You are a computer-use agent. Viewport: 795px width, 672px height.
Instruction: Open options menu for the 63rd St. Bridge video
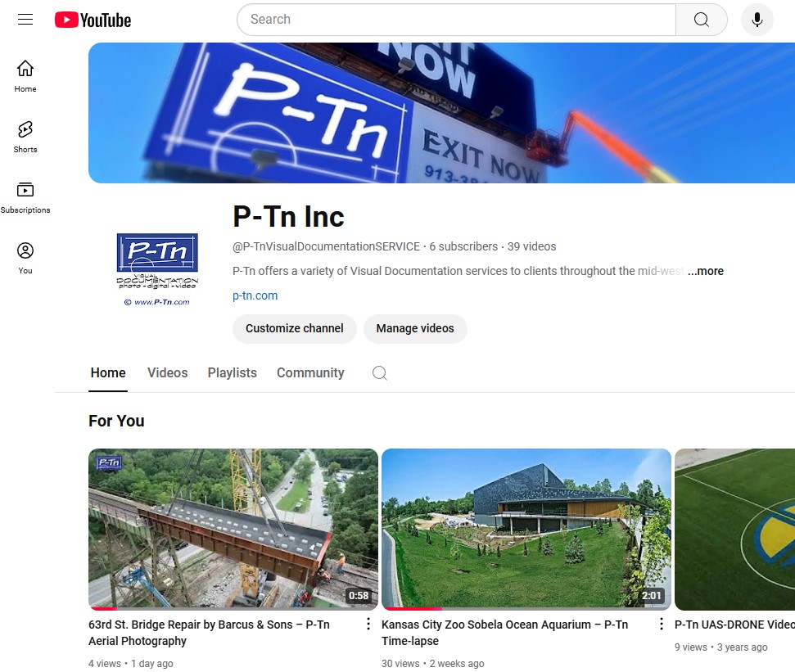pyautogui.click(x=367, y=623)
